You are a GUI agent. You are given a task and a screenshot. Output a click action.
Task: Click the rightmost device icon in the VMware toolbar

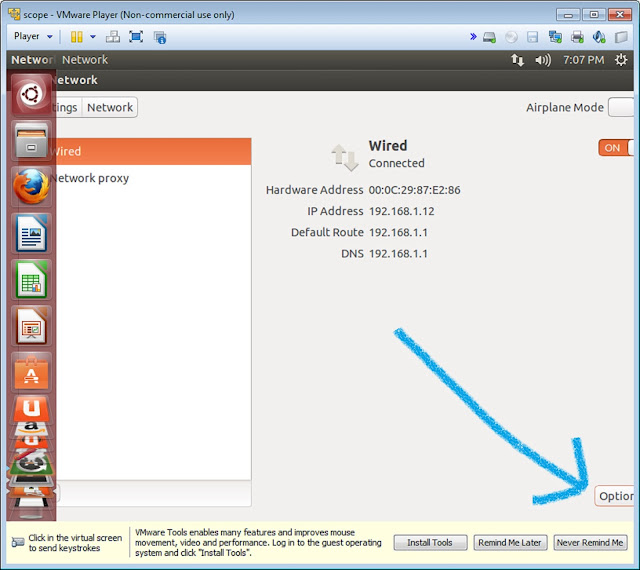pos(621,37)
